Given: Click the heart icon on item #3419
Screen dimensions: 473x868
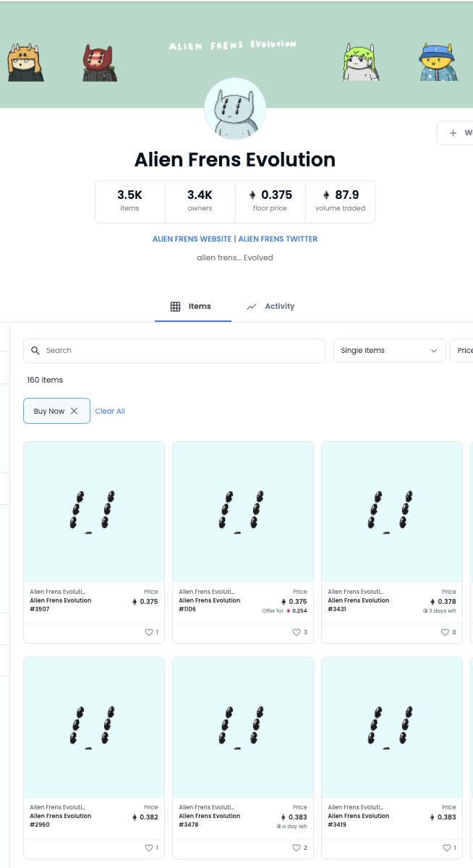Looking at the screenshot, I should [x=446, y=848].
